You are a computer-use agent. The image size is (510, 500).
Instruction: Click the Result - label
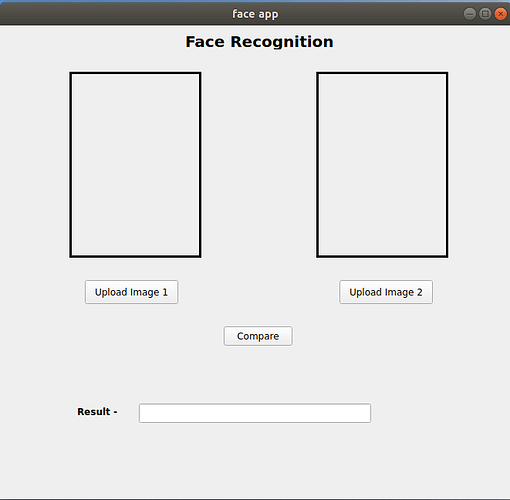[97, 412]
